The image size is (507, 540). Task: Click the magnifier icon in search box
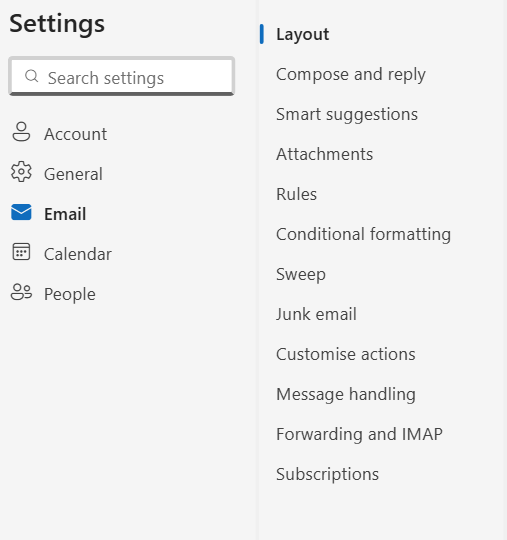click(32, 76)
